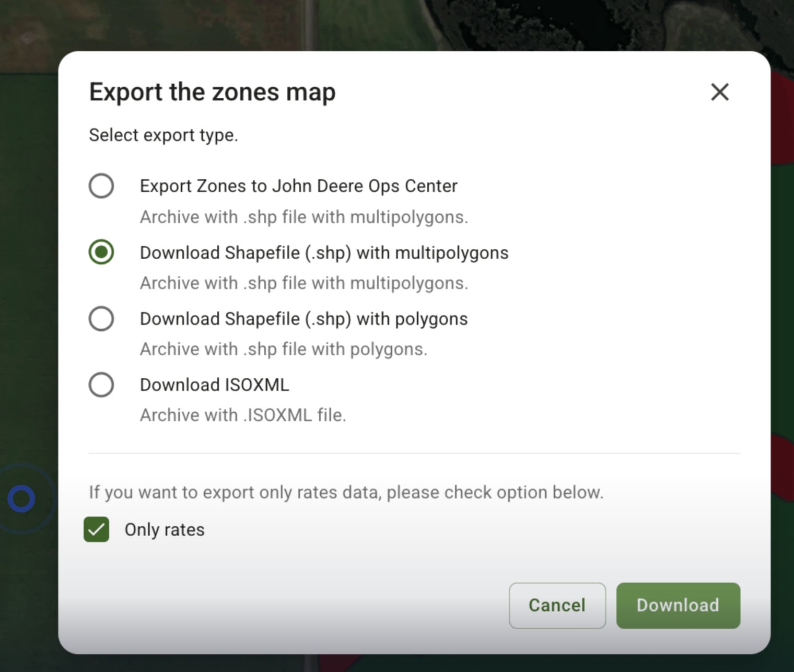Select the Export Zones to John Deere radio button
Screen dimensions: 794x672
coord(101,186)
